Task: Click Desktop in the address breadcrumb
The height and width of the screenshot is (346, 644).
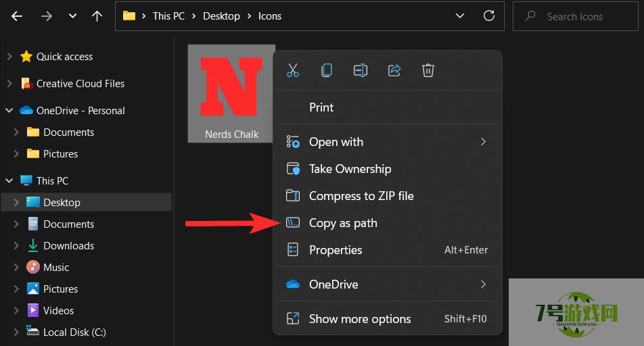Action: point(221,16)
